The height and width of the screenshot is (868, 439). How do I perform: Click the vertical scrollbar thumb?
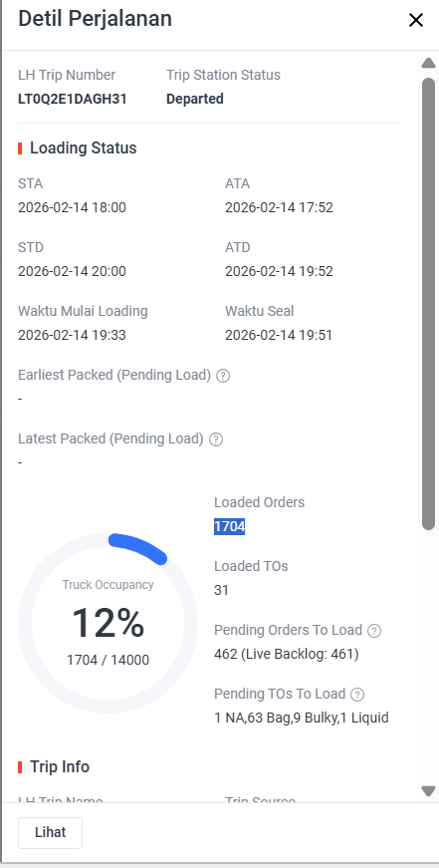[x=428, y=303]
